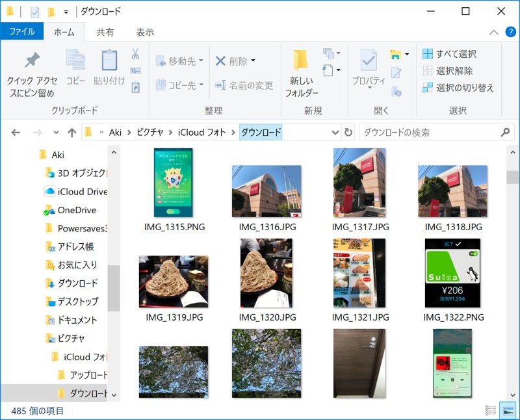
Task: Click the scissors Cut icon in the ribbon
Action: [x=135, y=54]
